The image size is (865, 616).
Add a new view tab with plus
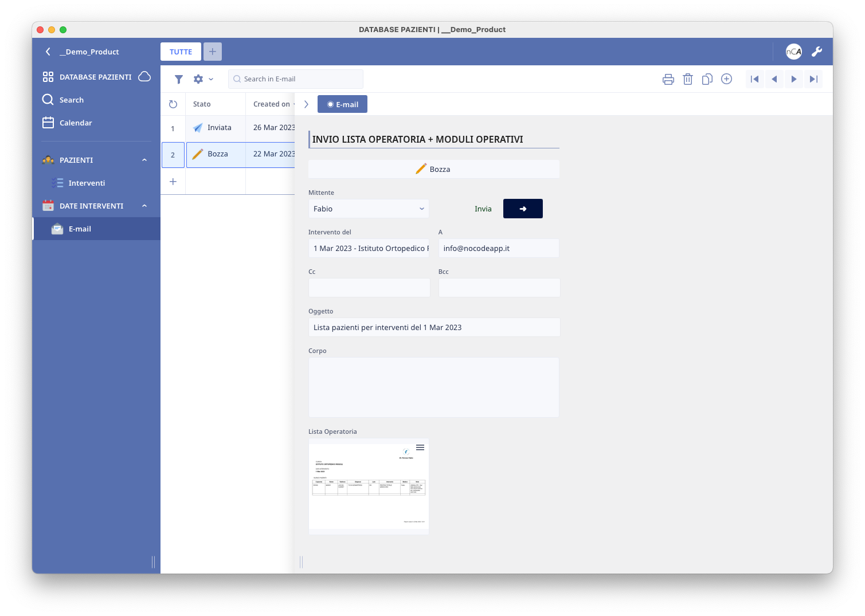point(213,52)
